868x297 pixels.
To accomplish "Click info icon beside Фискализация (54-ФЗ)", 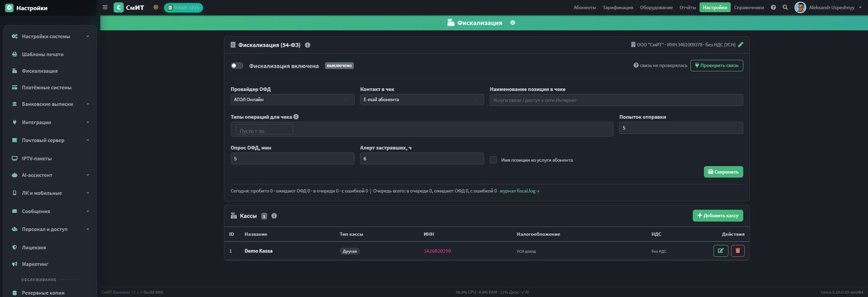I will (308, 45).
